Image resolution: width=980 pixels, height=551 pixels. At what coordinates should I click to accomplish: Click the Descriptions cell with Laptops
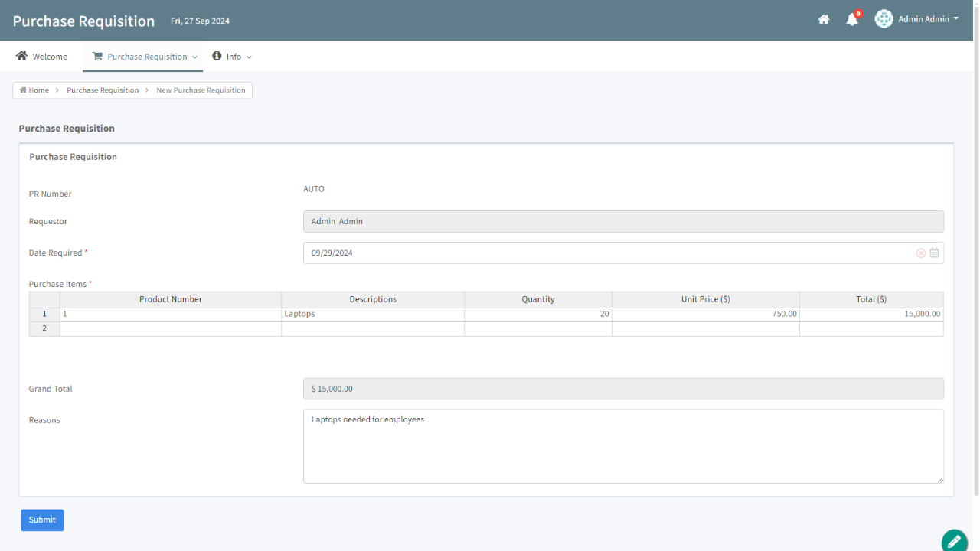[372, 315]
